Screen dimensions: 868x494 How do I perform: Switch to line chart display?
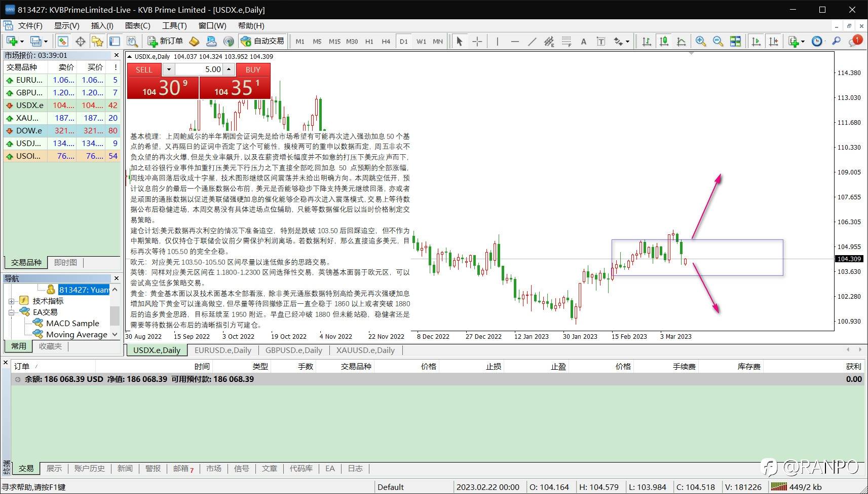tap(681, 41)
